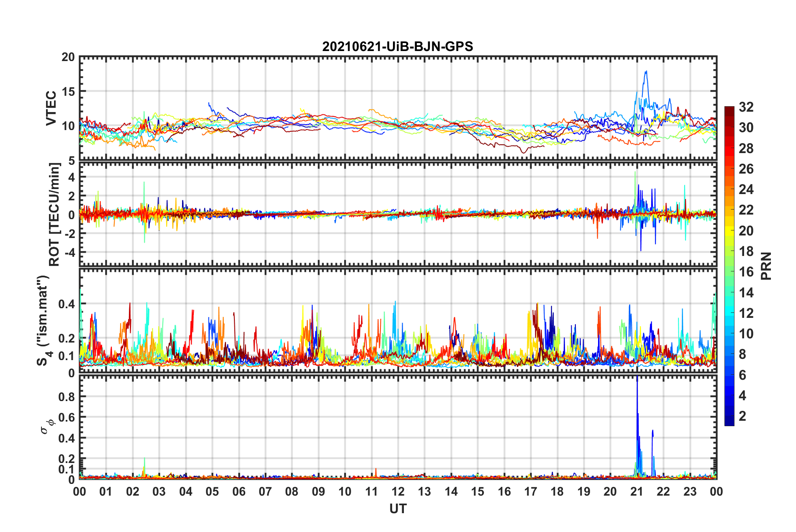This screenshot has height=532, width=796.
Task: Click the PRN colorbar label
Action: pyautogui.click(x=766, y=266)
